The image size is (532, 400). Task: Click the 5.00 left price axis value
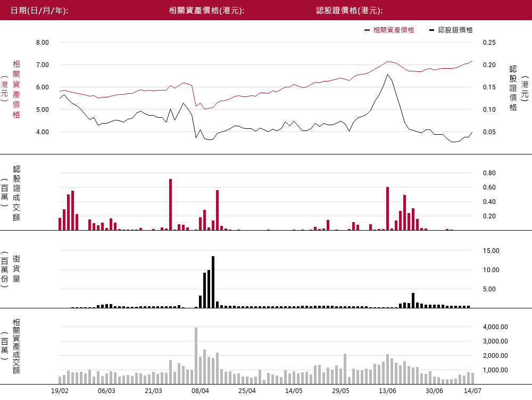pos(43,110)
